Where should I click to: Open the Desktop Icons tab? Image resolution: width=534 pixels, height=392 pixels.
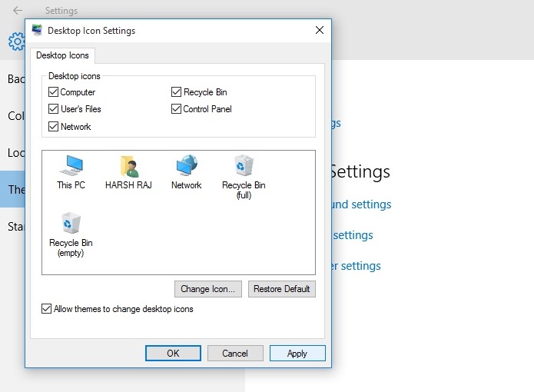coord(62,55)
